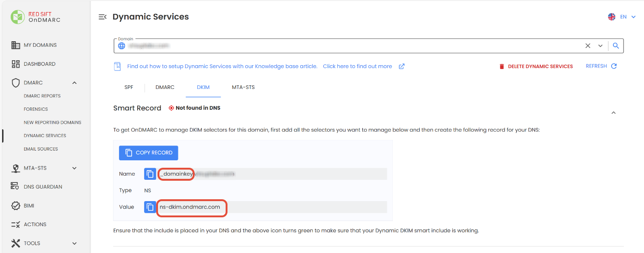
Task: Click the BIMI badge icon
Action: point(16,206)
